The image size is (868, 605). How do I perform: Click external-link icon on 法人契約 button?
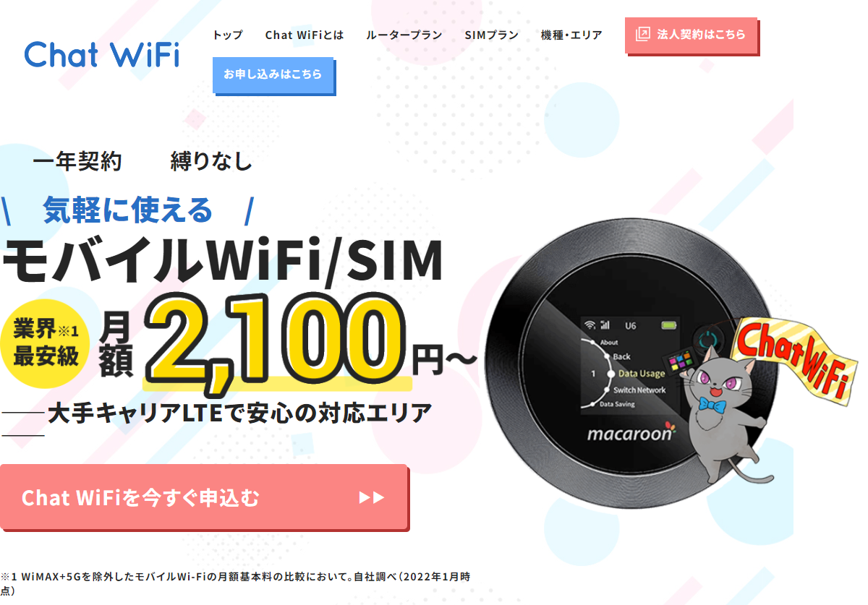point(642,34)
